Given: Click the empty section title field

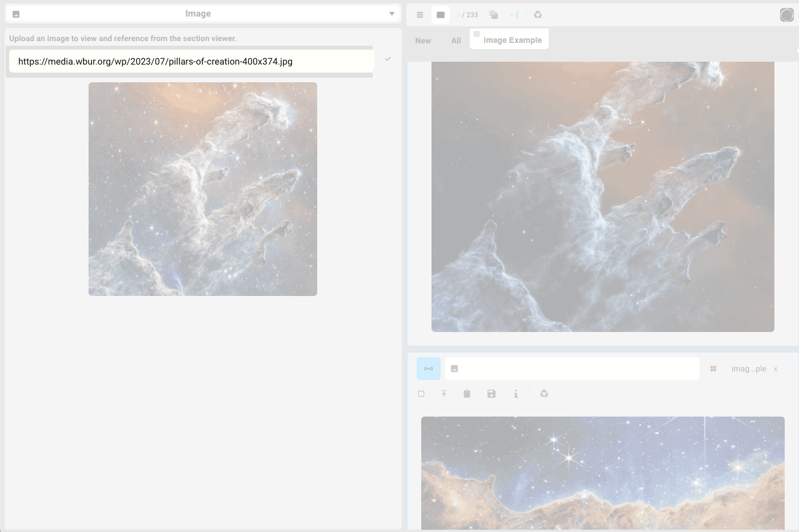Looking at the screenshot, I should (x=572, y=369).
